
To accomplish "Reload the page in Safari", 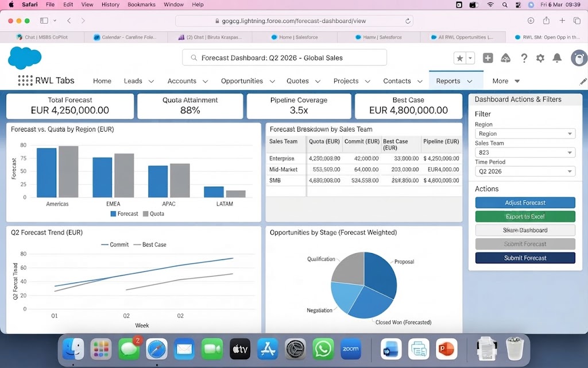I will click(x=408, y=21).
